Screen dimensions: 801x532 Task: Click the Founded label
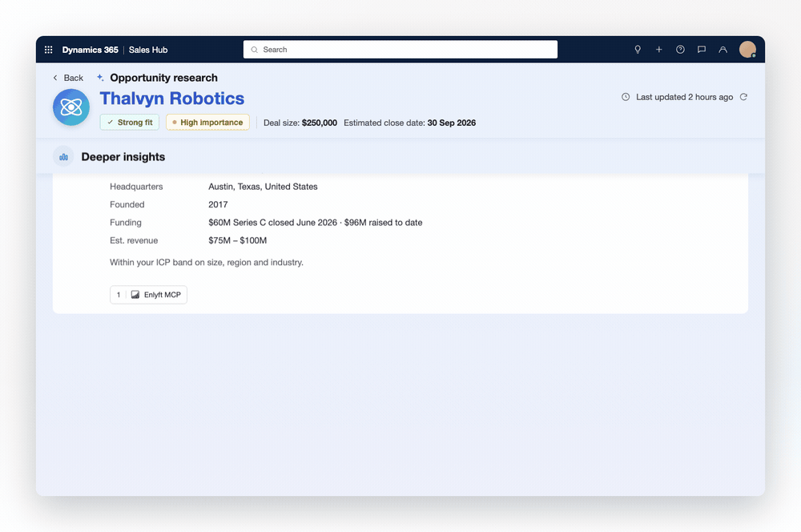(x=127, y=204)
